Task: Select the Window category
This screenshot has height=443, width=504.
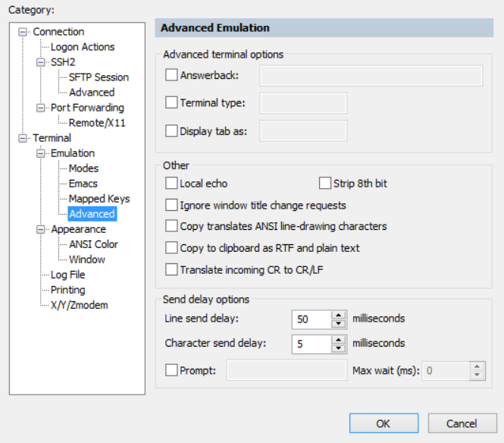Action: pos(87,259)
